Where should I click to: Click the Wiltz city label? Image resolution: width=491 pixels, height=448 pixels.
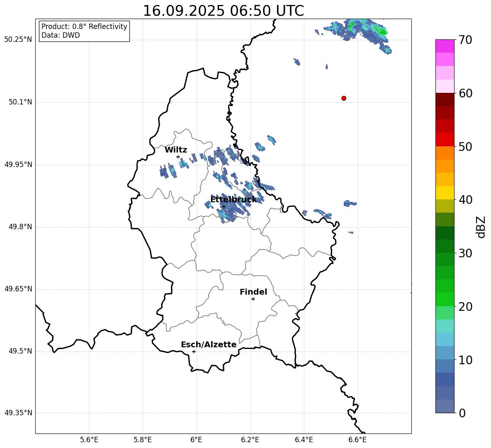point(176,150)
